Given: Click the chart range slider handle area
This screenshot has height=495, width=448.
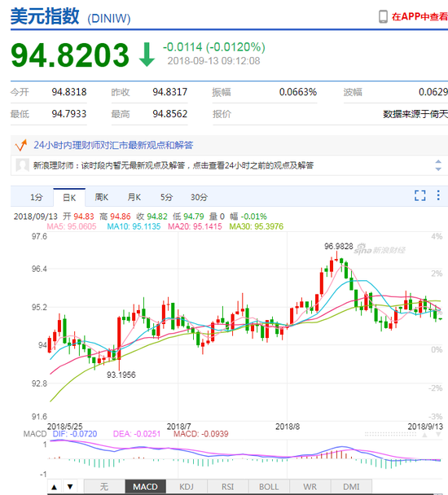Looking at the screenshot, I should [390, 435].
